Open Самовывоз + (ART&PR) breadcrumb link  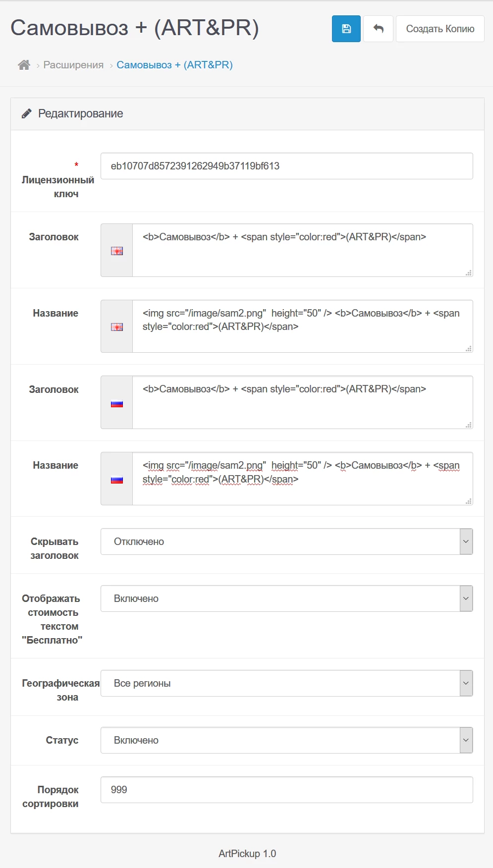(174, 65)
